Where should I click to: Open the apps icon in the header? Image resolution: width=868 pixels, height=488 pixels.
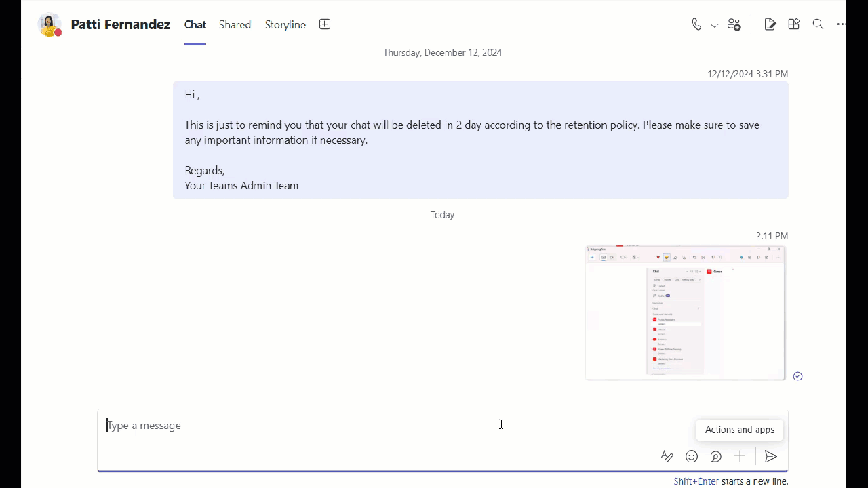(793, 24)
